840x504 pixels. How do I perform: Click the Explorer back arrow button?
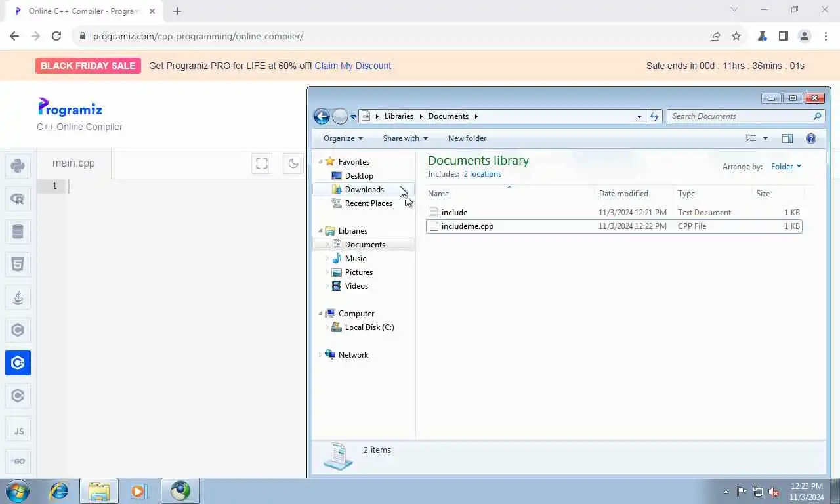point(322,116)
